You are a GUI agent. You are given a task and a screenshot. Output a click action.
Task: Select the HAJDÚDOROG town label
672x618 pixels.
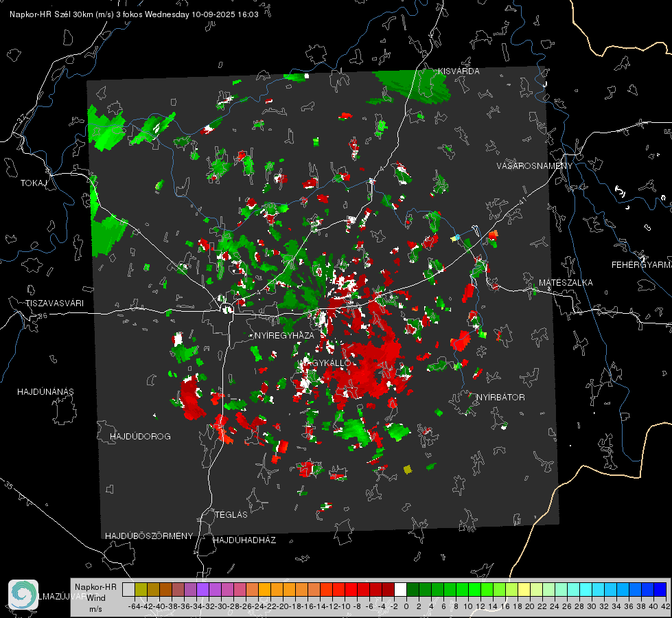[x=140, y=436]
